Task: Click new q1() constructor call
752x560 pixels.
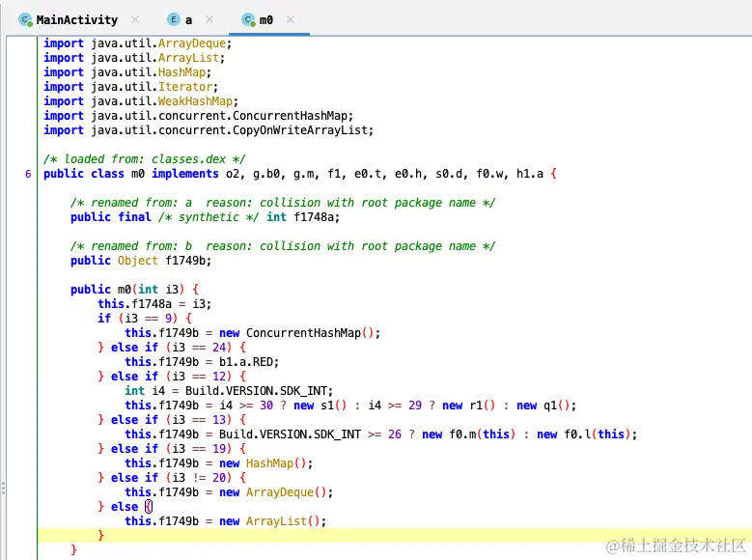Action: [x=543, y=406]
